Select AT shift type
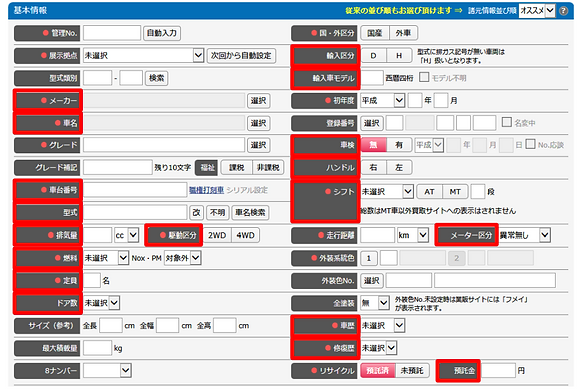Image resolution: width=583 pixels, height=392 pixels. tap(429, 192)
